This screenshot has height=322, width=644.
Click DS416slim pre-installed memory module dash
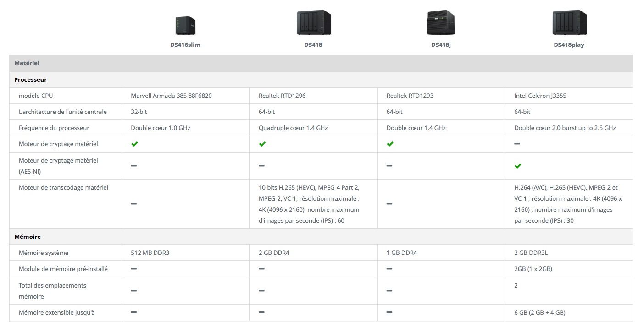click(x=134, y=269)
